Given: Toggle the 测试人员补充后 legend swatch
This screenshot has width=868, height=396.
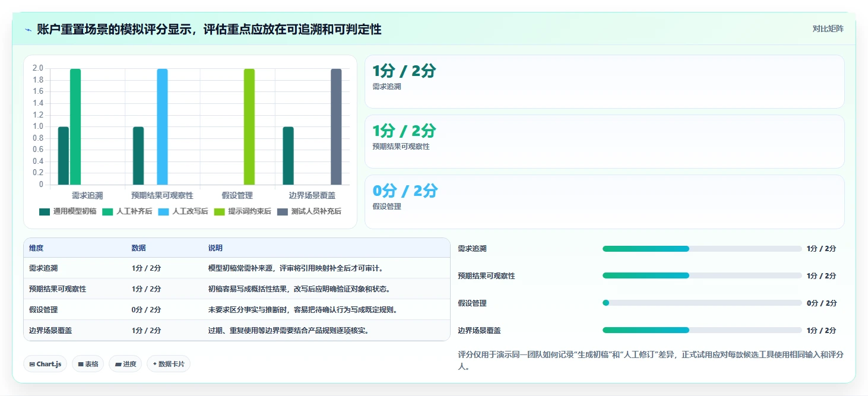Looking at the screenshot, I should [283, 211].
